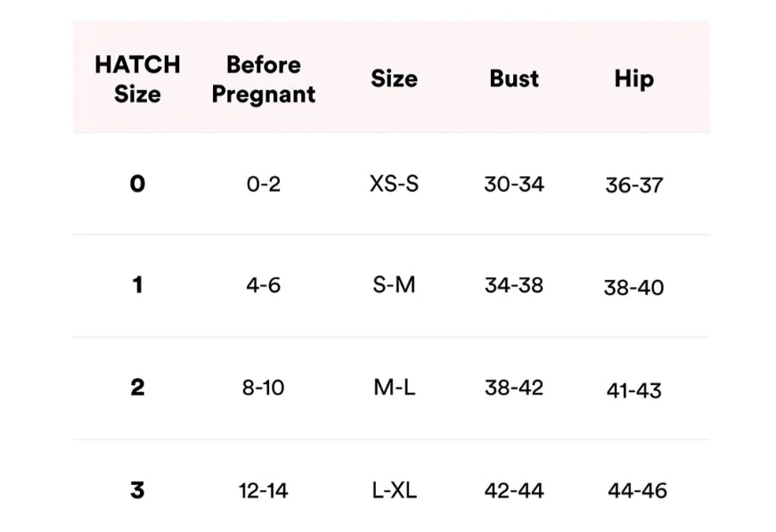Image resolution: width=776 pixels, height=532 pixels.
Task: Click the Before Pregnant column header
Action: click(263, 78)
